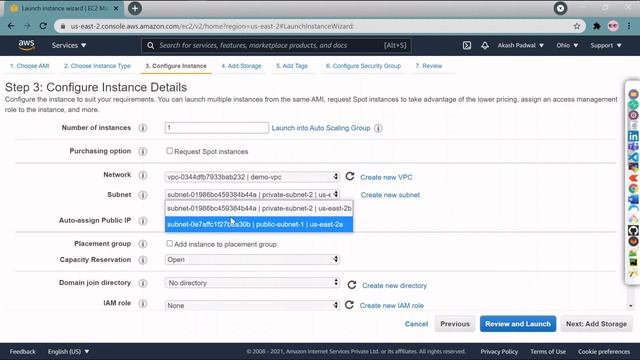
Task: Open the Capacity Reservation dropdown
Action: (252, 260)
